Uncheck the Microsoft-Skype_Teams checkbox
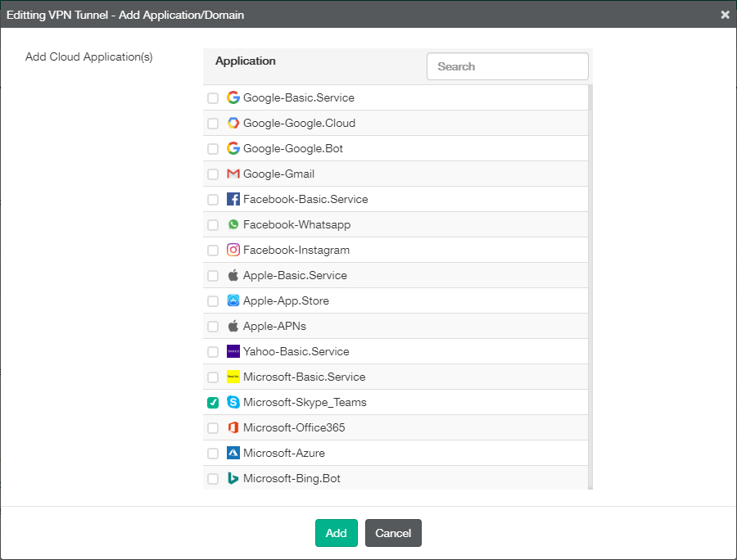Viewport: 737px width, 560px height. 213,402
